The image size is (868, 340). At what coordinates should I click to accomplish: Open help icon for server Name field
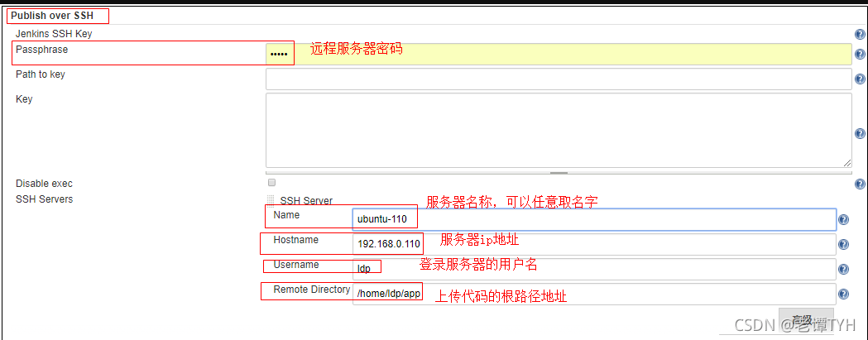point(844,220)
